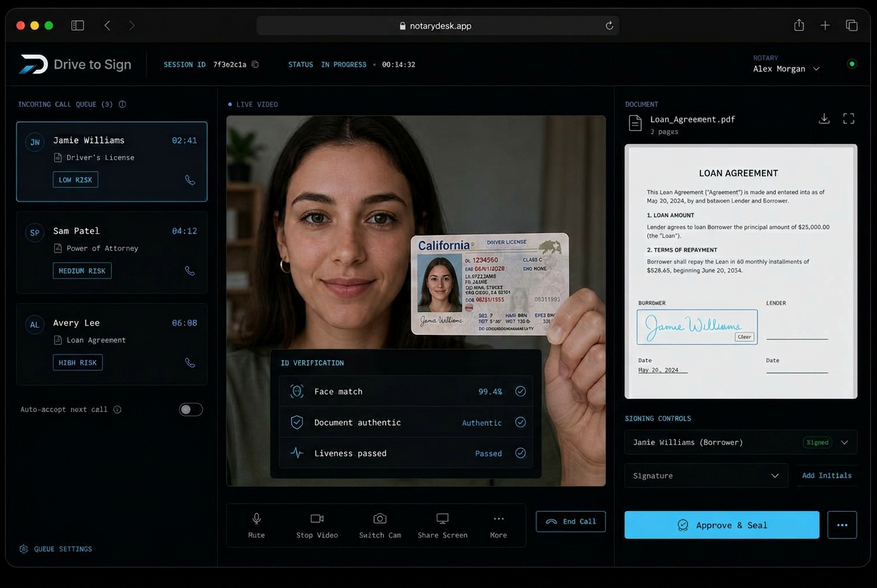Click the Liveness passed check mark
The image size is (877, 588).
tap(520, 453)
